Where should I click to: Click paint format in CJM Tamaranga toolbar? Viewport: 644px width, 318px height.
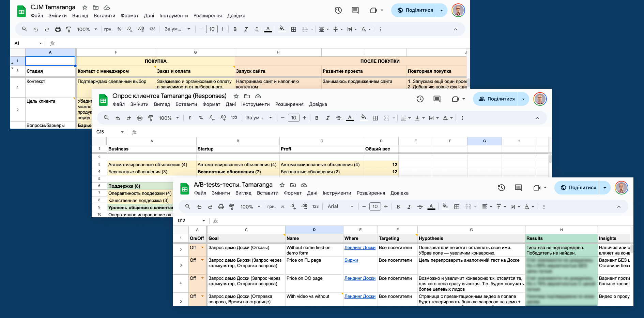point(68,29)
